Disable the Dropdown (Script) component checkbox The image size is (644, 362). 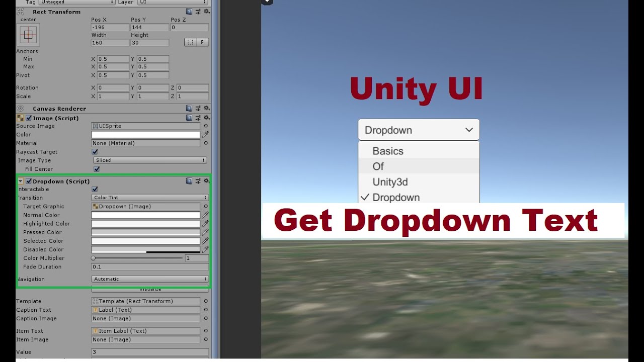(x=29, y=181)
